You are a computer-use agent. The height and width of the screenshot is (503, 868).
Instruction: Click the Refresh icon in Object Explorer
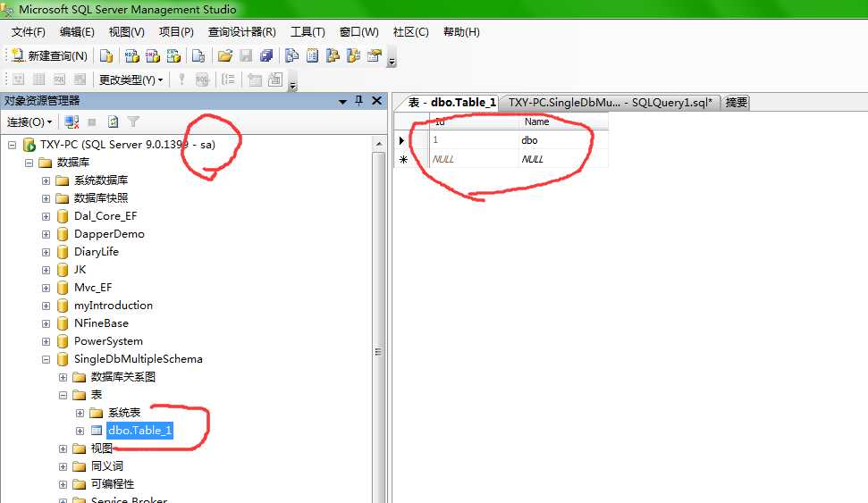point(113,122)
